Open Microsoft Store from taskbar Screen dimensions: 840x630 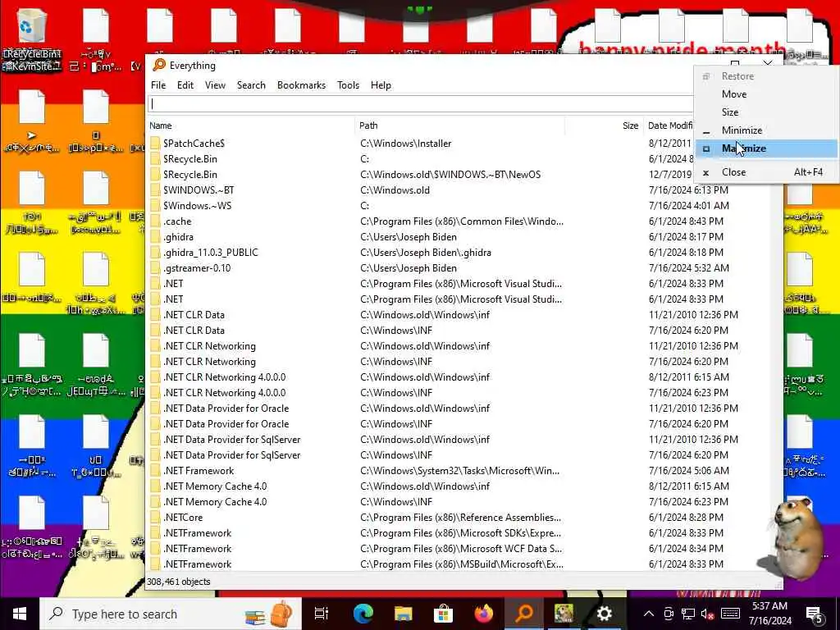point(444,614)
